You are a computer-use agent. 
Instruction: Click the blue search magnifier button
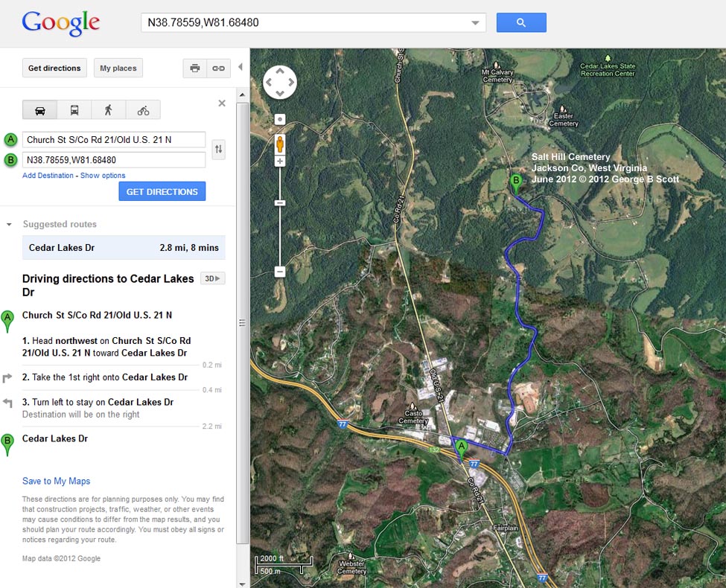[x=520, y=22]
